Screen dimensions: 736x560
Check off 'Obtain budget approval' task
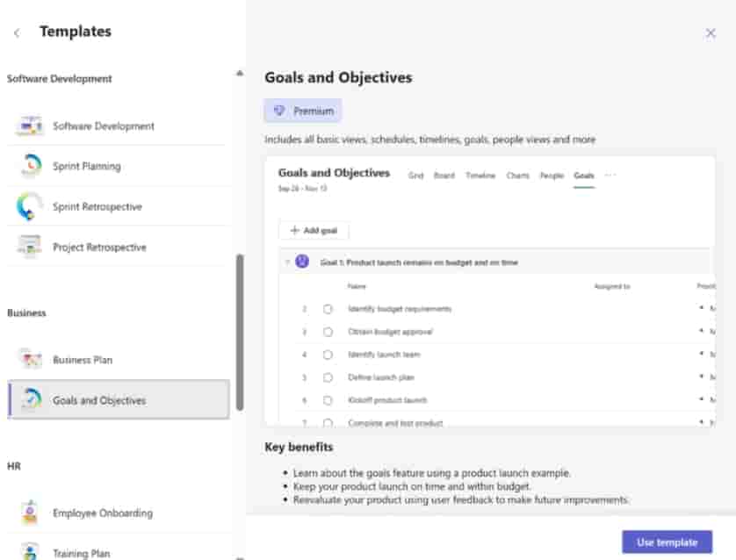click(x=328, y=332)
